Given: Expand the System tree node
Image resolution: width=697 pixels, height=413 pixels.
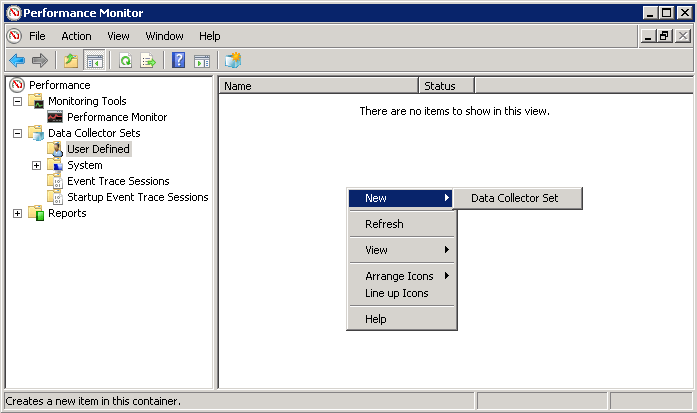Looking at the screenshot, I should 36,165.
